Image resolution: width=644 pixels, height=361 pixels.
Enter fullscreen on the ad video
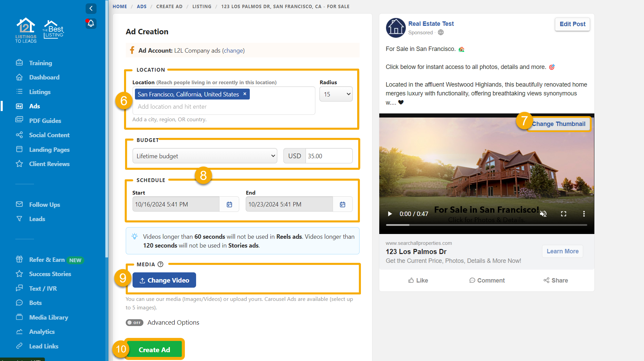563,214
